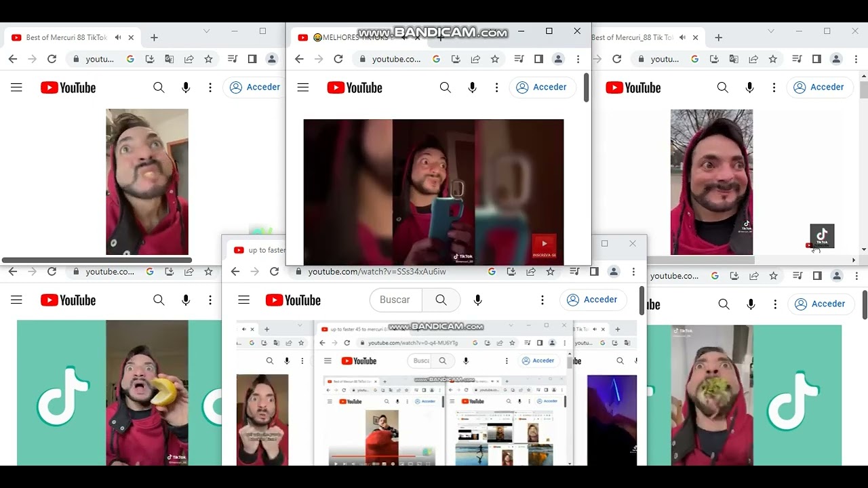Click the search magnifier button beside Buscar

(441, 300)
